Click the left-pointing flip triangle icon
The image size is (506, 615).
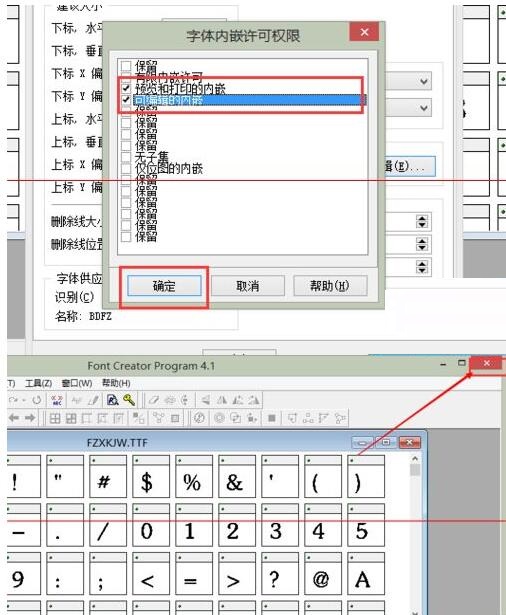tap(205, 400)
